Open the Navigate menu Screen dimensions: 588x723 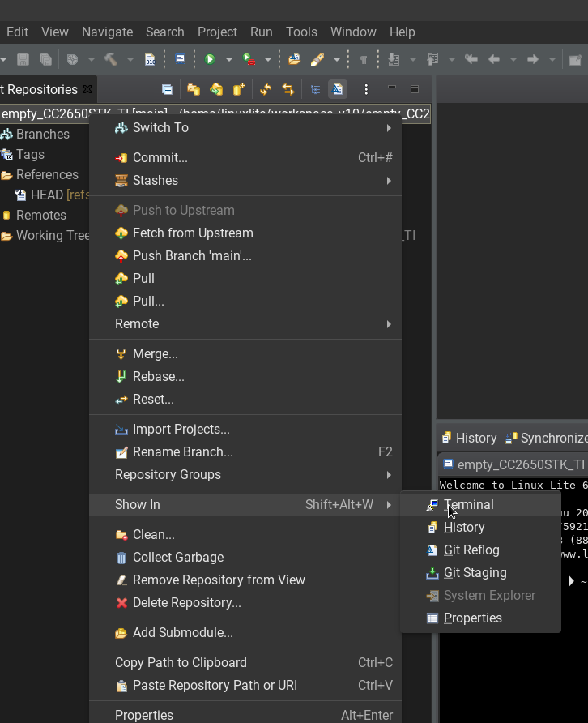coord(108,32)
